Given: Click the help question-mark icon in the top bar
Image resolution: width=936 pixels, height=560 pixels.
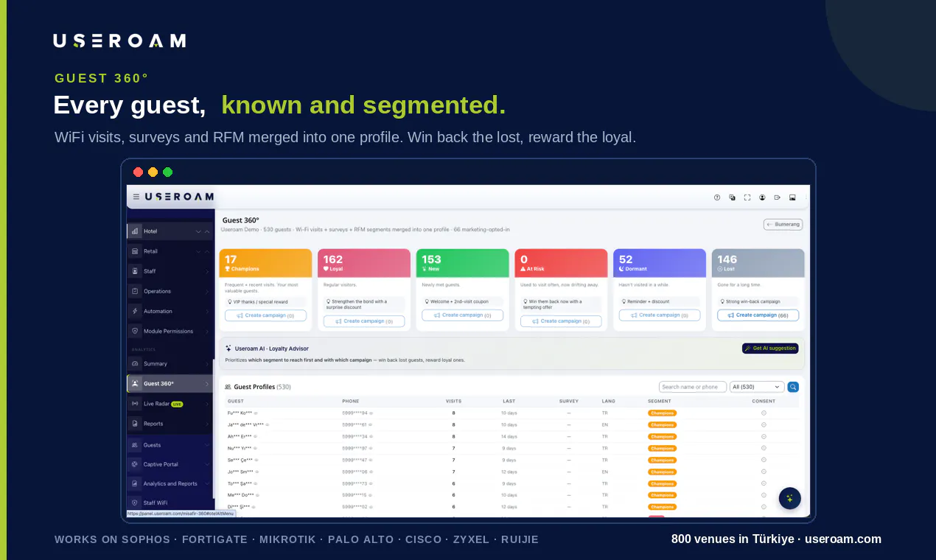Looking at the screenshot, I should (717, 197).
